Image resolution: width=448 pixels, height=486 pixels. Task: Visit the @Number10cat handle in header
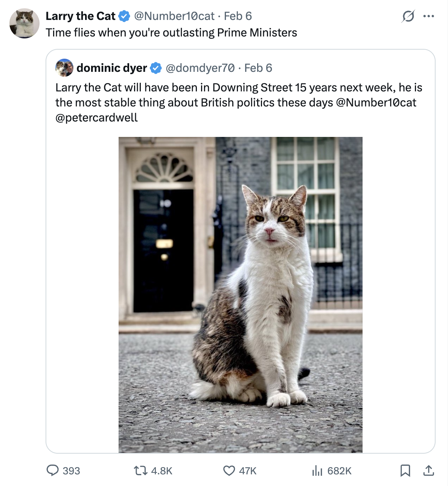(174, 16)
